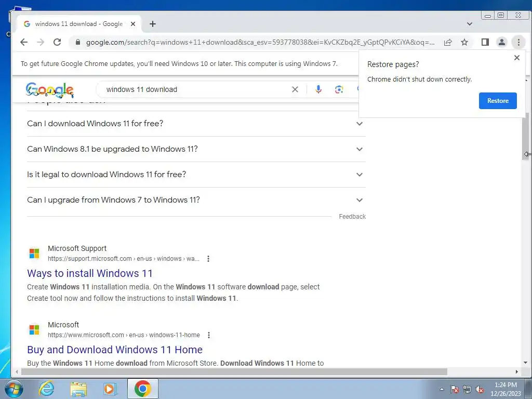This screenshot has width=532, height=399.
Task: Click the Chrome address bar URL
Action: 260,42
